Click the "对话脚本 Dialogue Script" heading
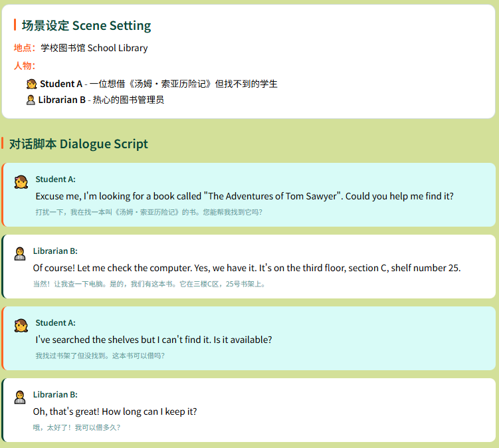Image resolution: width=499 pixels, height=448 pixels. click(78, 144)
